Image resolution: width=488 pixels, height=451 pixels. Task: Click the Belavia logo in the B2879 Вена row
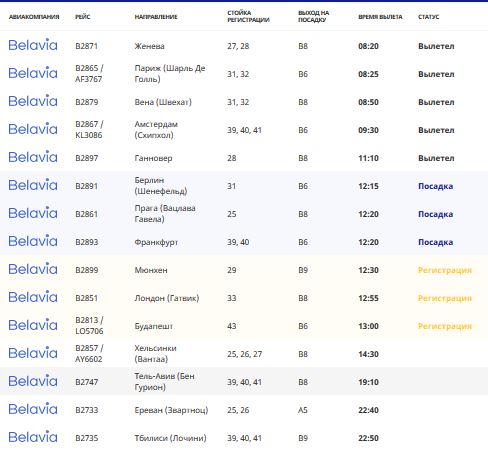point(33,101)
